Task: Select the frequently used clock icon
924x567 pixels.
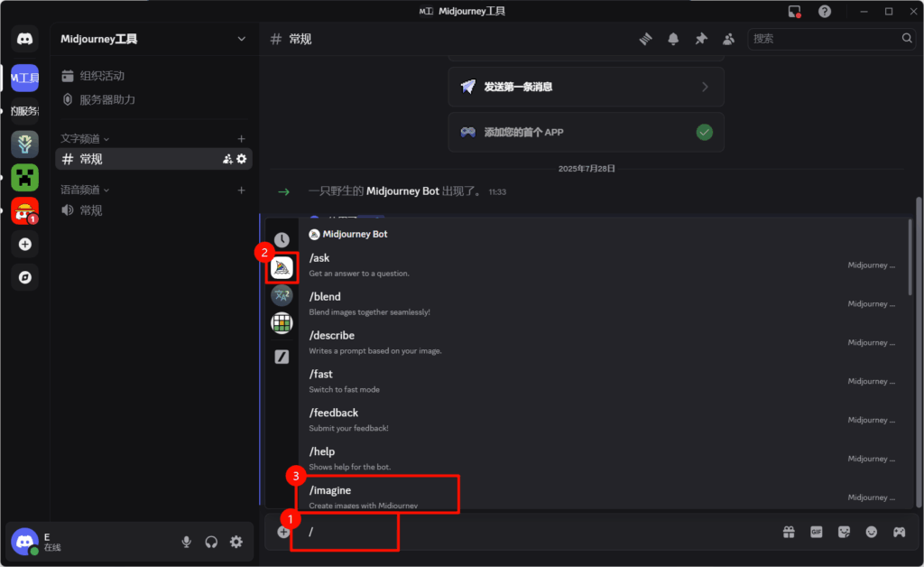Action: pos(282,239)
